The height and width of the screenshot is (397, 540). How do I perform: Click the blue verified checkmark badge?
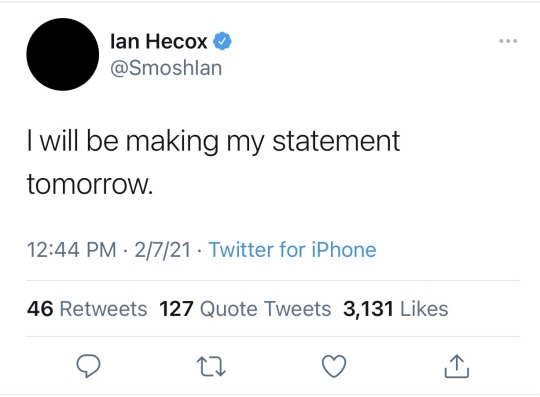pos(222,41)
